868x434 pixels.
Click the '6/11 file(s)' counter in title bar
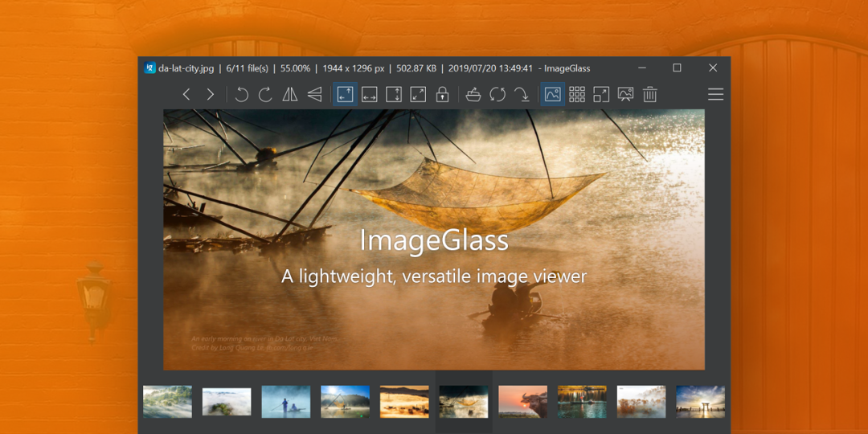pos(248,68)
